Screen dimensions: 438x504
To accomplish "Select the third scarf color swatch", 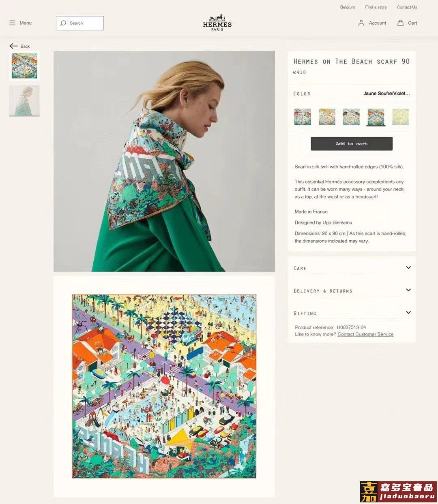I will (x=351, y=117).
